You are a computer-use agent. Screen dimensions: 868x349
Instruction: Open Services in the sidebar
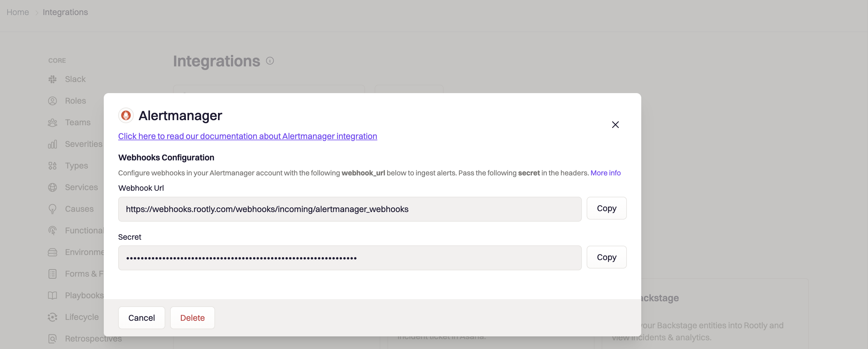(81, 187)
